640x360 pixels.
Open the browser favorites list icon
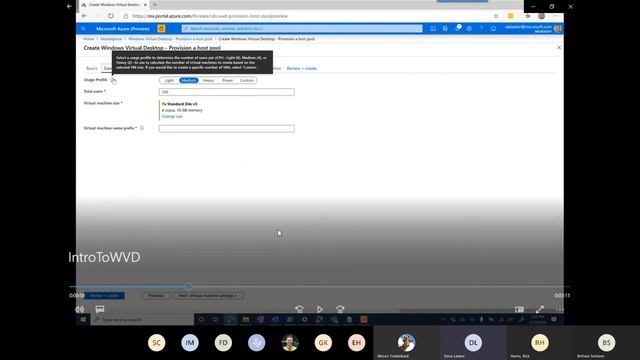click(528, 16)
